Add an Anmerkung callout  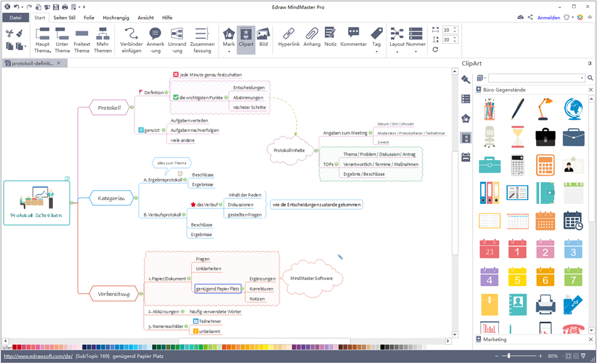click(155, 40)
